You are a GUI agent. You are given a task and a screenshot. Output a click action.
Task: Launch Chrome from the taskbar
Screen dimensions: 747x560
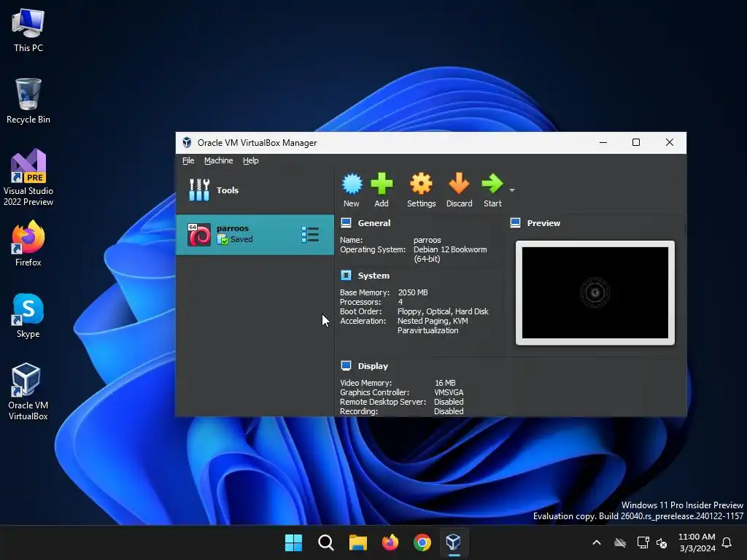coord(422,542)
